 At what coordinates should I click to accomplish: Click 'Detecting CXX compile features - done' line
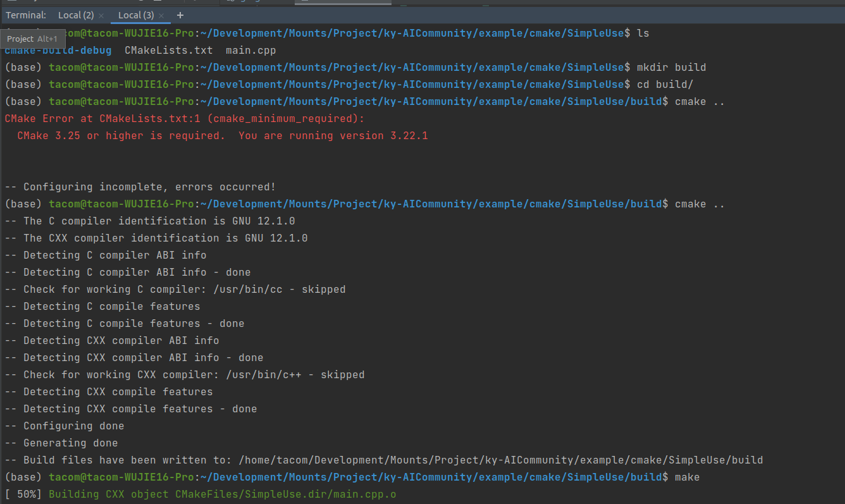[130, 409]
